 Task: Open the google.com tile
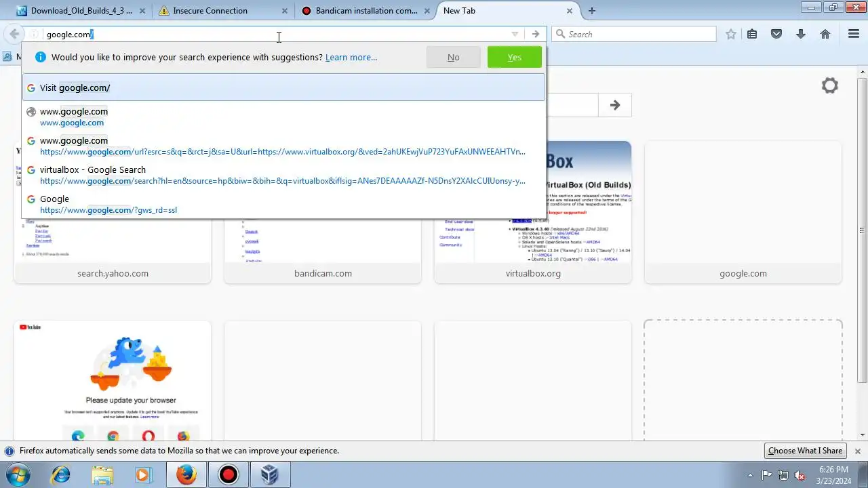743,212
